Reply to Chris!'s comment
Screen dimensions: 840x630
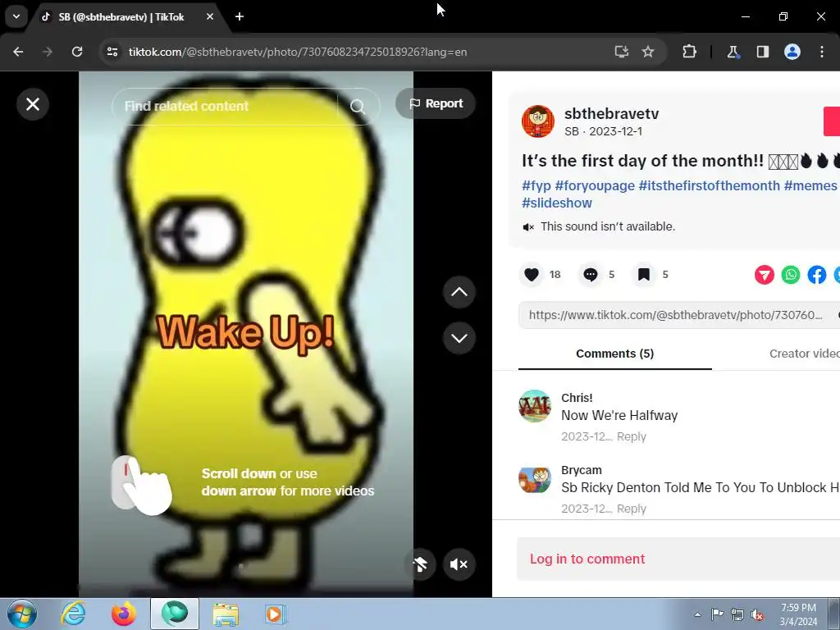coord(631,436)
